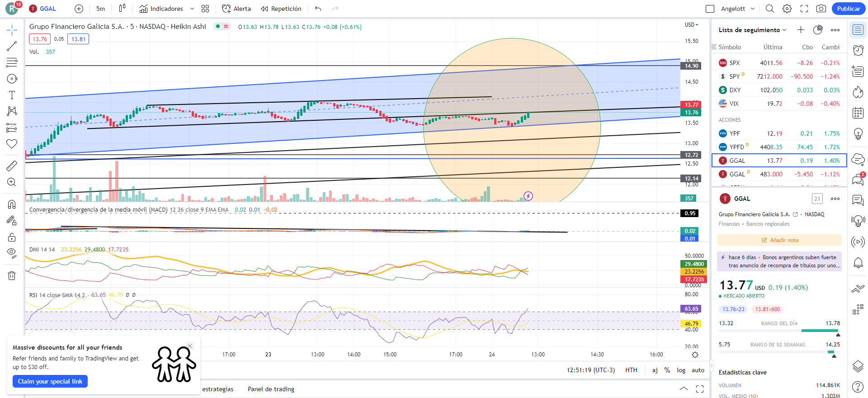The height and width of the screenshot is (398, 868).
Task: Open chart settings gear
Action: coord(787,9)
